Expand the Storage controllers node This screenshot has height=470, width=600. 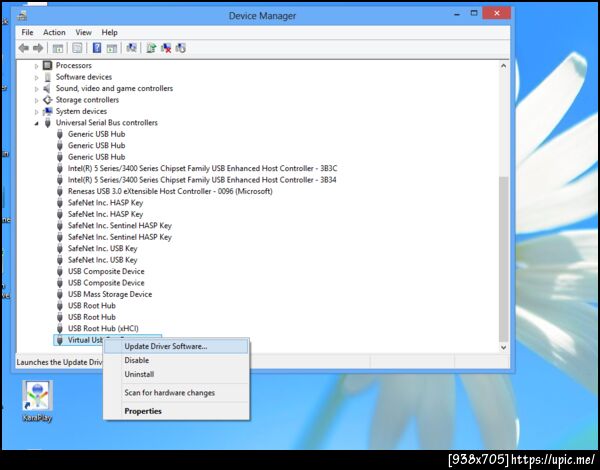pos(37,100)
